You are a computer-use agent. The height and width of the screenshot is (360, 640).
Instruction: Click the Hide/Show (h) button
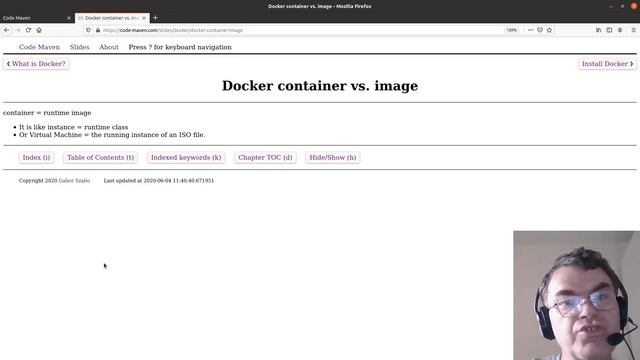[x=333, y=158]
